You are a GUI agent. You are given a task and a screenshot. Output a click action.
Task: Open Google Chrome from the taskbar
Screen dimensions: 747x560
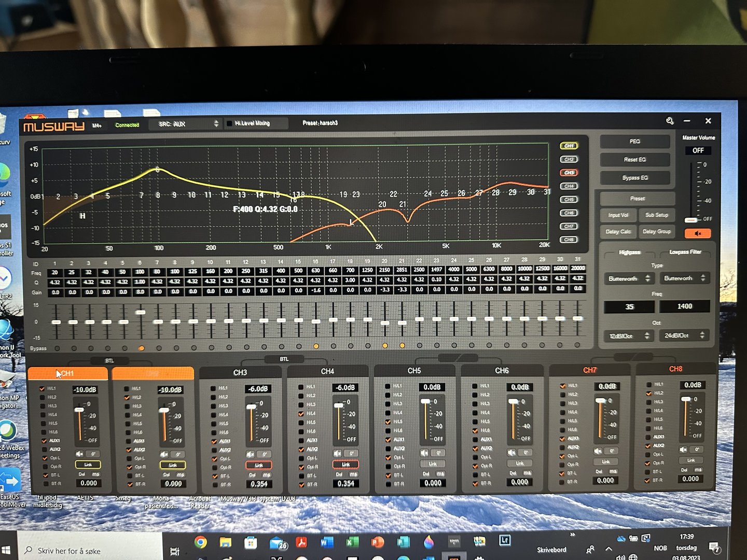pos(200,542)
